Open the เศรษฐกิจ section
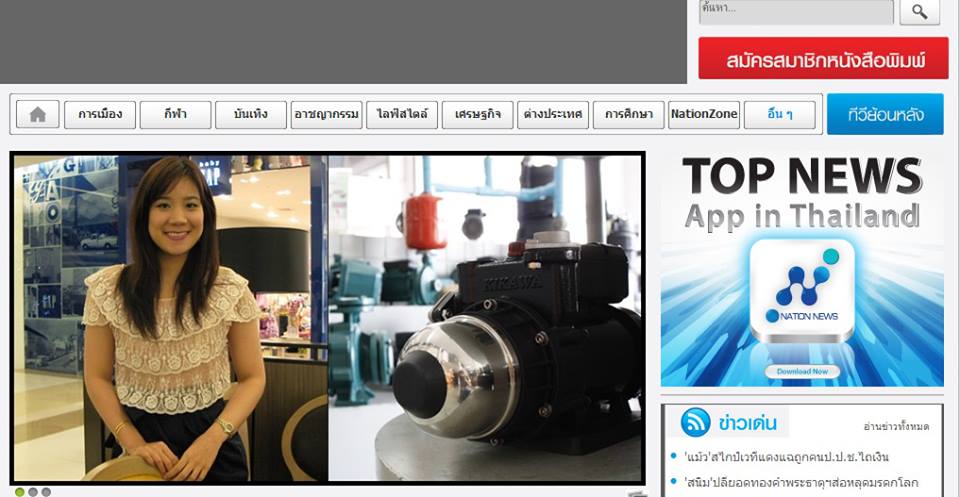This screenshot has height=497, width=960. coord(478,114)
